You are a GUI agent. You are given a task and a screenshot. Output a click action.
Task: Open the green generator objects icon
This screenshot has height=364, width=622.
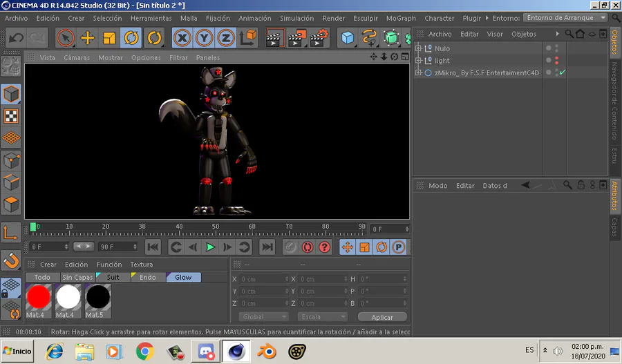click(x=391, y=38)
